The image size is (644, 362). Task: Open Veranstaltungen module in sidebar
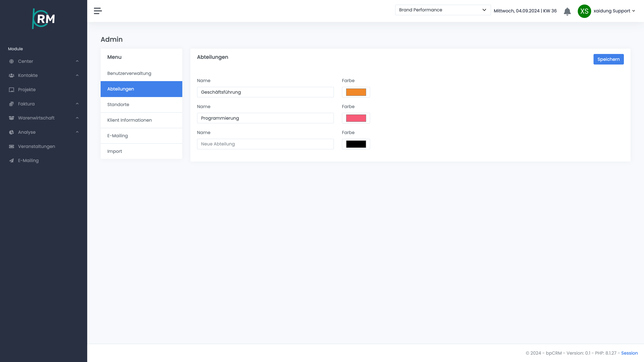click(x=37, y=146)
